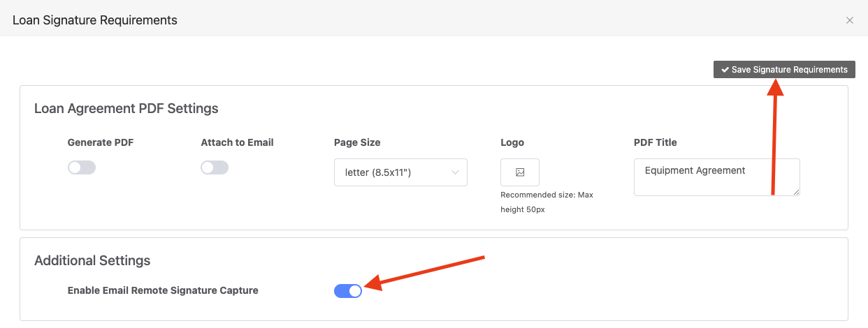The width and height of the screenshot is (868, 328).
Task: Click the Logo image upload icon
Action: [520, 172]
